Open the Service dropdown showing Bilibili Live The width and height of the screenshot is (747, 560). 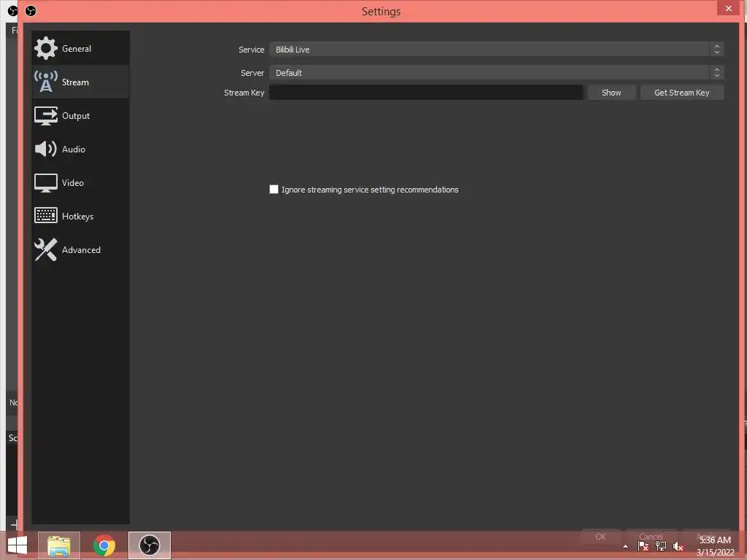point(496,49)
